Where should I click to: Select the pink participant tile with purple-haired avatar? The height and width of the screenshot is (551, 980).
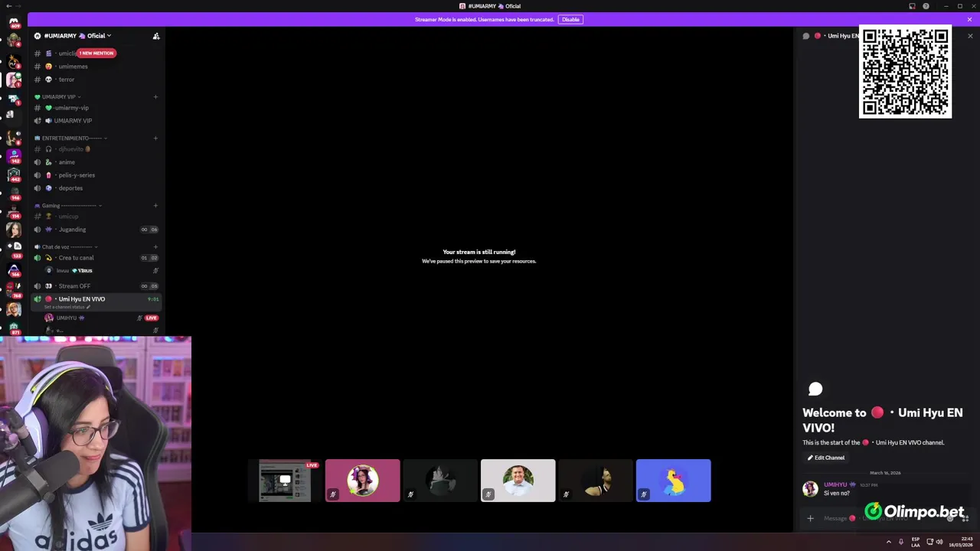click(363, 481)
